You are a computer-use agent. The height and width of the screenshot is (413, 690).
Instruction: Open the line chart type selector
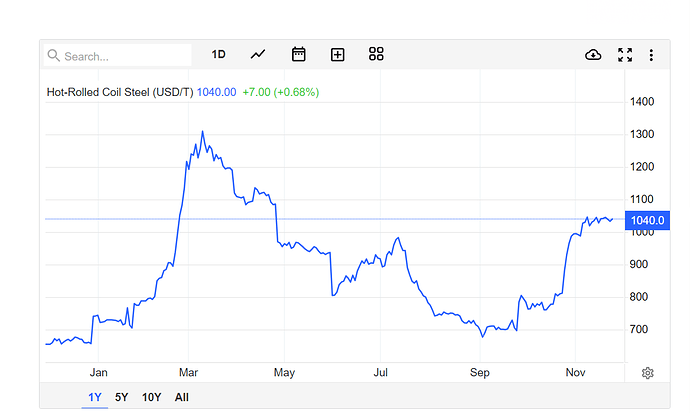pos(258,54)
